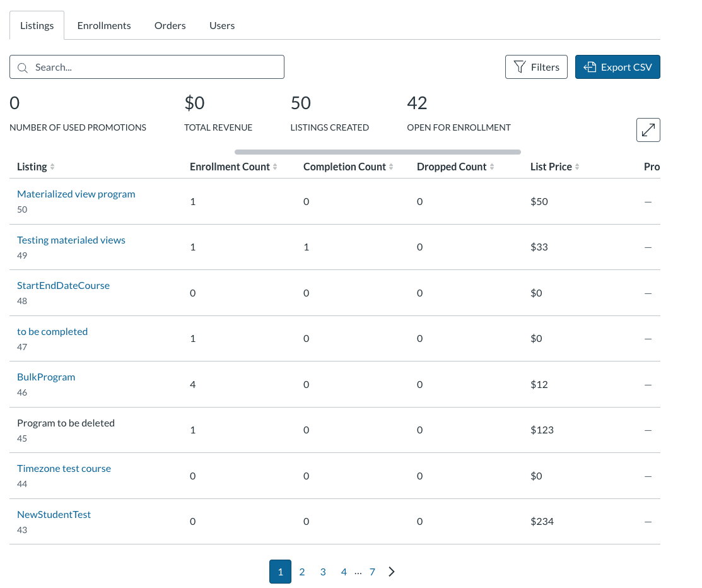Switch to the Enrollments tab
The image size is (702, 588).
coord(104,25)
